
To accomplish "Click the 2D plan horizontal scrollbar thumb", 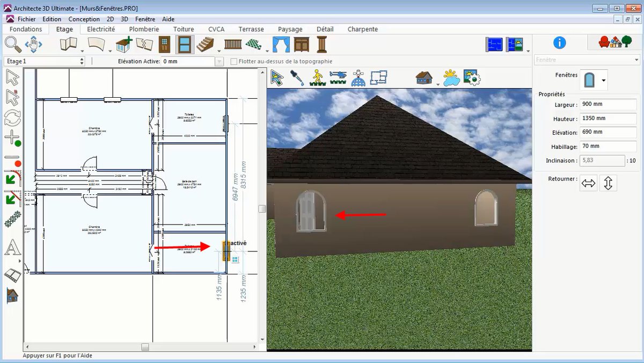I will [145, 347].
